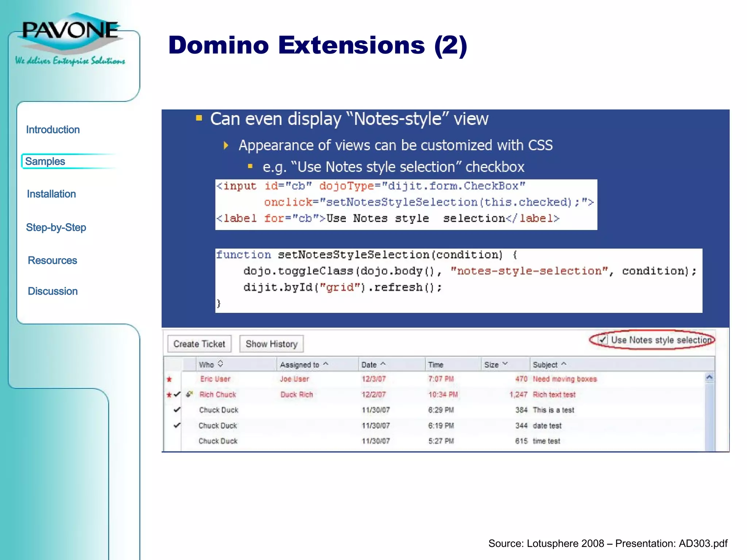Click the Appearance of views CSS bullet
This screenshot has height=560, width=747.
396,145
